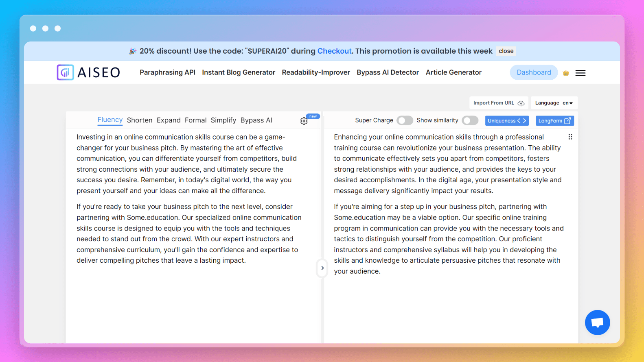The image size is (644, 362).
Task: Select the Bypass AI mode tab
Action: coord(256,120)
